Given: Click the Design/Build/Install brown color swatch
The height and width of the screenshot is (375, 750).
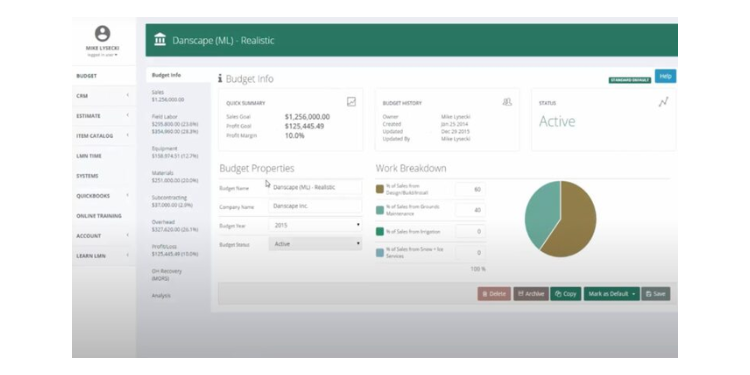Looking at the screenshot, I should [380, 189].
